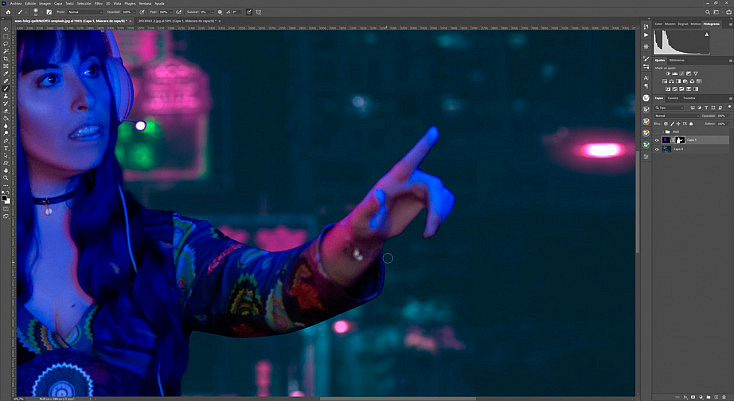The width and height of the screenshot is (734, 401).
Task: Select the Eraser tool
Action: [6, 110]
